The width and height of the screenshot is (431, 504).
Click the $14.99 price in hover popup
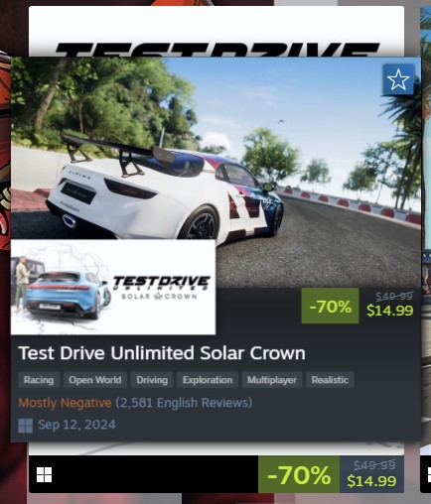pyautogui.click(x=390, y=311)
